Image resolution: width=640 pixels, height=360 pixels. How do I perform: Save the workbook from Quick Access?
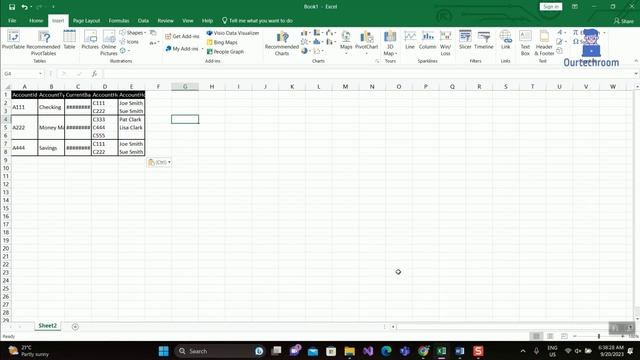click(12, 7)
